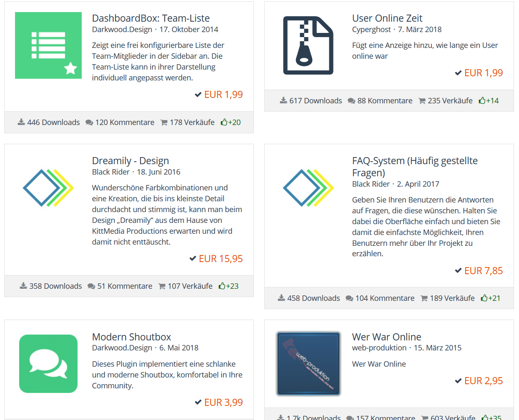This screenshot has height=420, width=519.
Task: Open author Cyperghost's profile link
Action: click(x=371, y=29)
